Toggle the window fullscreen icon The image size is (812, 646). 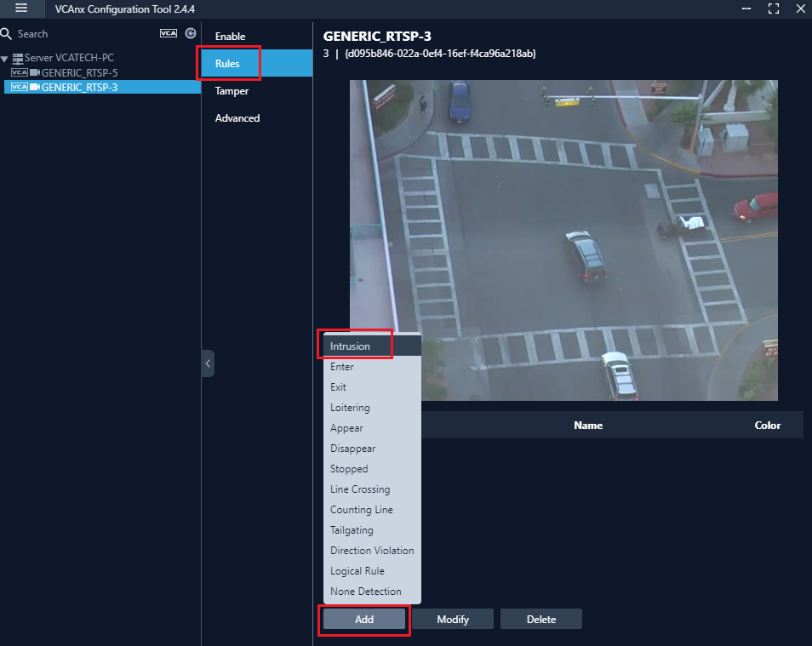coord(773,9)
